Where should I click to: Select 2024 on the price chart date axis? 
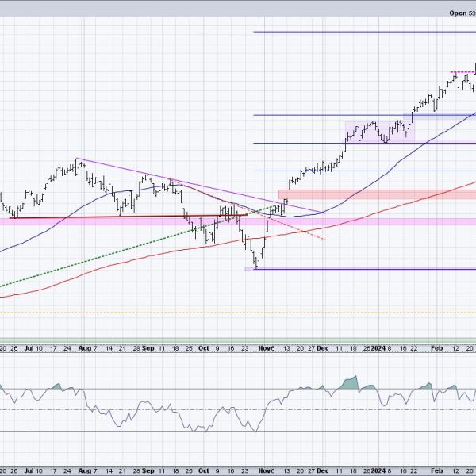point(379,348)
